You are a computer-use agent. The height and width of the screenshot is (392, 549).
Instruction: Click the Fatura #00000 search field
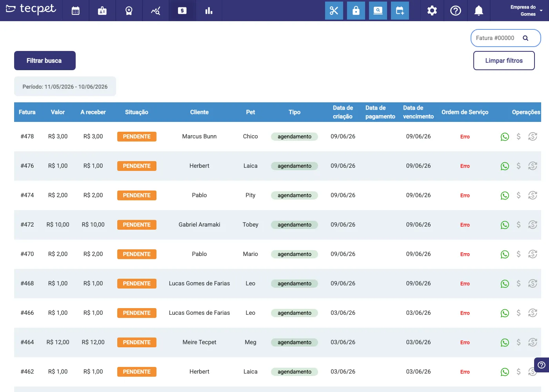506,38
